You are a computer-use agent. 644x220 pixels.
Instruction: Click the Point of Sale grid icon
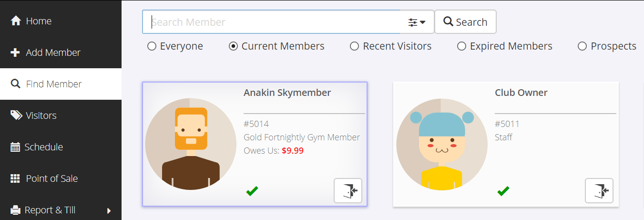tap(15, 178)
